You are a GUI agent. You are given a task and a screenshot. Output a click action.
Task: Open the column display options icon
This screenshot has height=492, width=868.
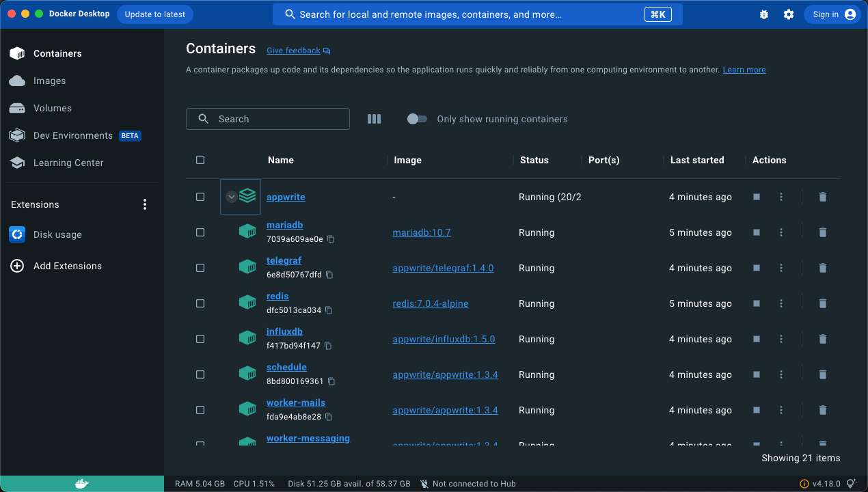point(374,119)
